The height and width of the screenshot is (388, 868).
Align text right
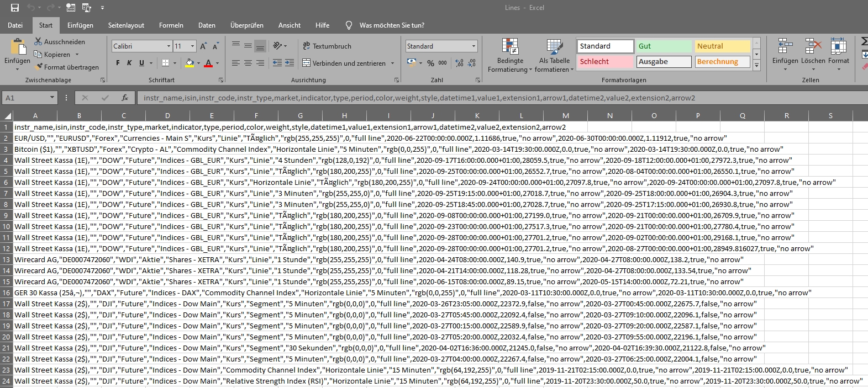[x=260, y=63]
